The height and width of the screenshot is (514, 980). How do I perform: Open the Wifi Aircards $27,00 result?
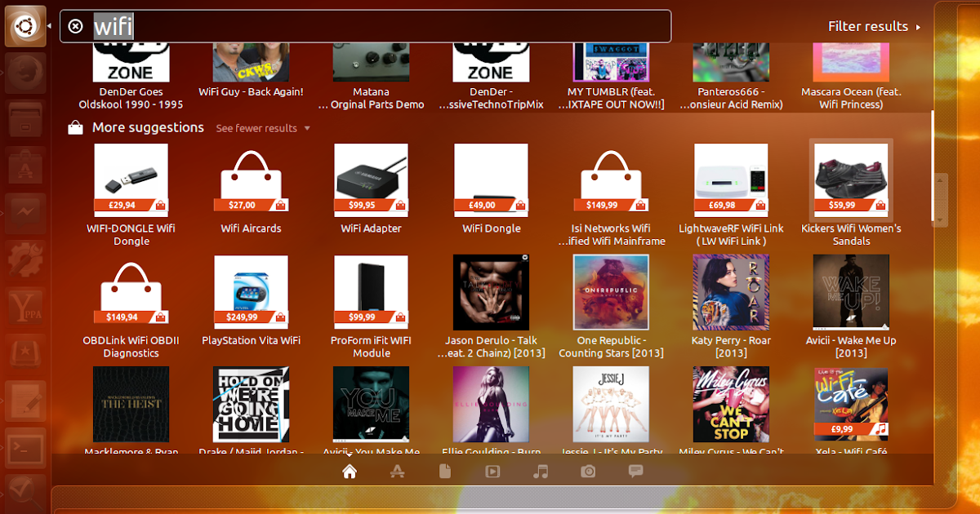tap(251, 189)
